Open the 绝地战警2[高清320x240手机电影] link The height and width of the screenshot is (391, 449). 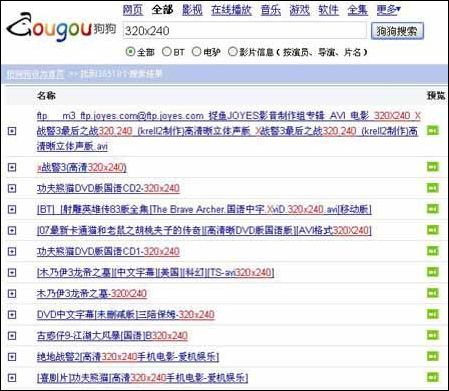pos(128,357)
